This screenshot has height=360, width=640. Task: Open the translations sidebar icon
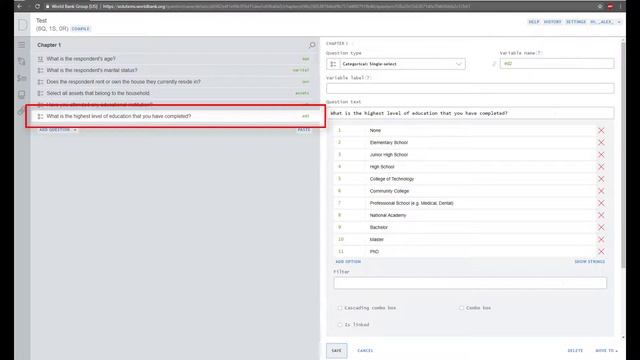pos(22,62)
